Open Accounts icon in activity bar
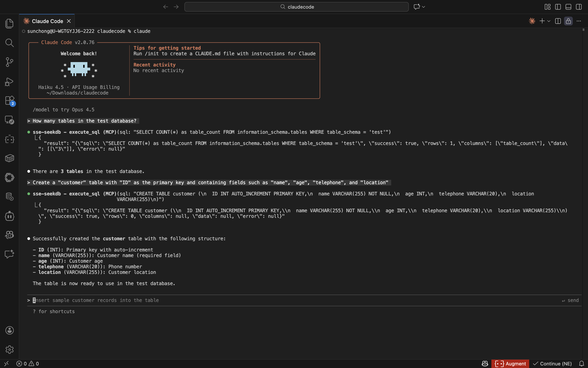 click(x=9, y=330)
